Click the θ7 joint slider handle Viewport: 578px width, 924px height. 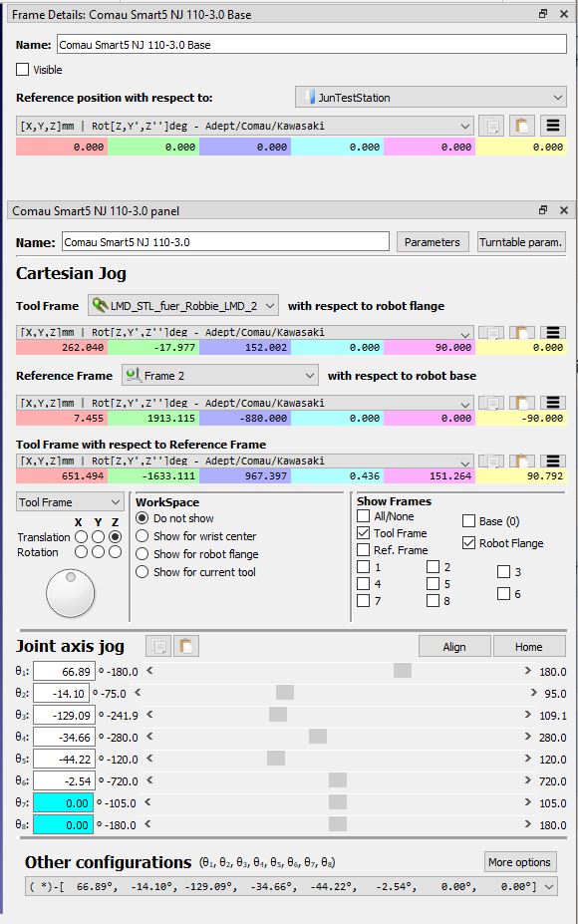(338, 802)
